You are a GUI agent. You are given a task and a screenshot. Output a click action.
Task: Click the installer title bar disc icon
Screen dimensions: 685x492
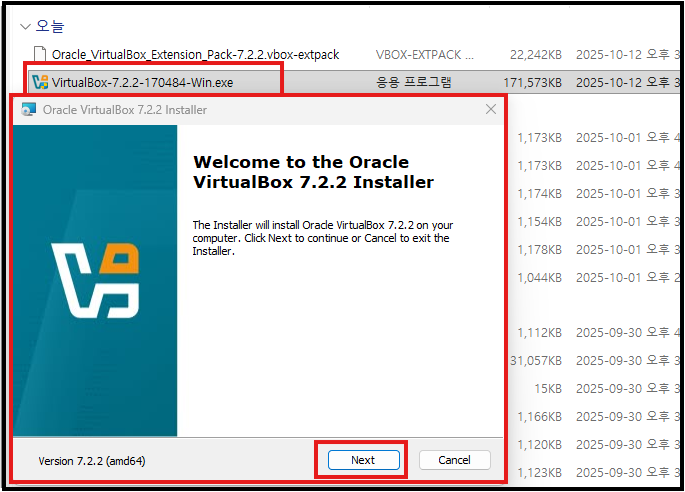(28, 109)
